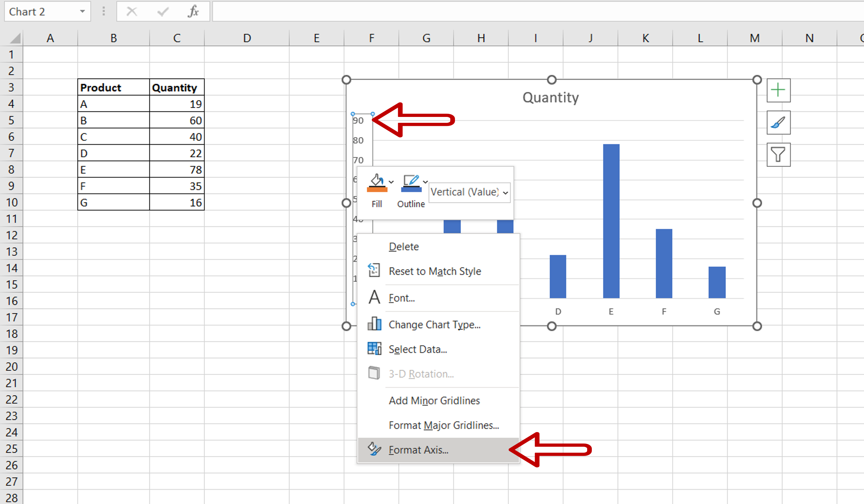Click the Reset to Match Style button
Viewport: 864px width, 504px height.
point(435,271)
